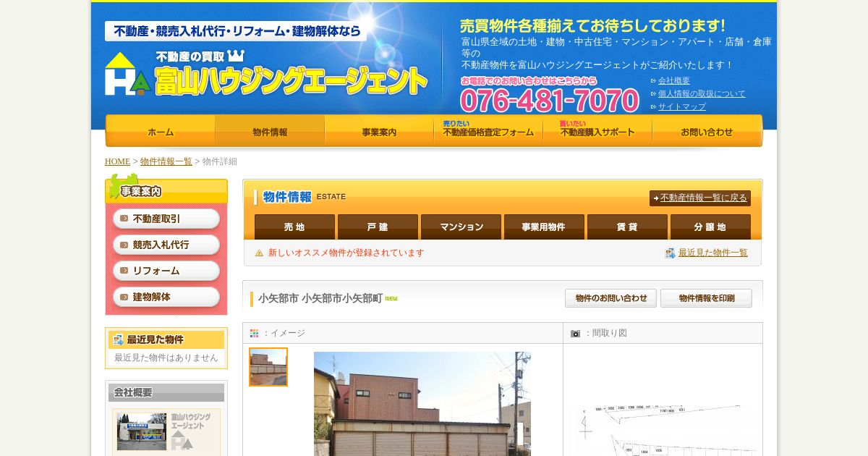Click the HOME breadcrumb link
The height and width of the screenshot is (456, 868).
(x=117, y=161)
